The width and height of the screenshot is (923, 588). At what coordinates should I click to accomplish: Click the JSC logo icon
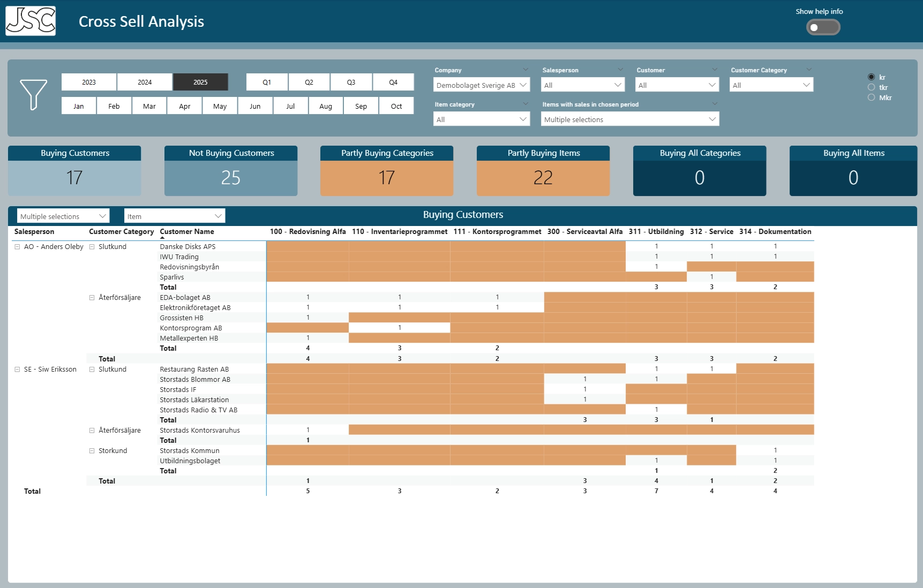31,21
